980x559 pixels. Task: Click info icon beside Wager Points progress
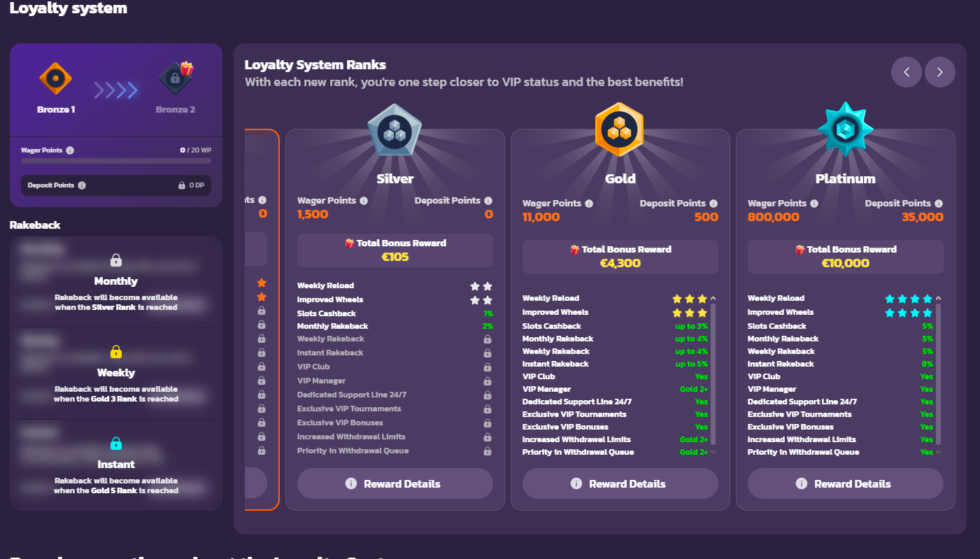click(70, 150)
